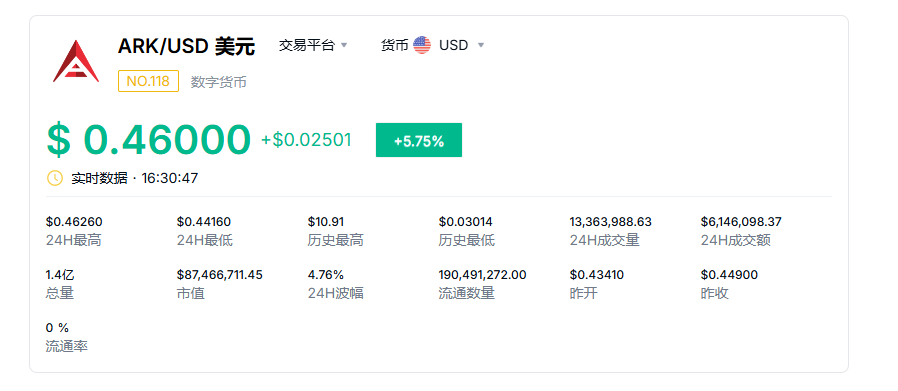Click the NO.118 rank badge

(x=148, y=81)
